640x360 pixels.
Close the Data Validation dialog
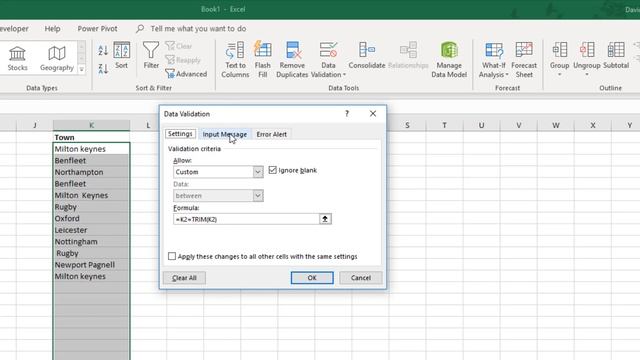(x=373, y=113)
